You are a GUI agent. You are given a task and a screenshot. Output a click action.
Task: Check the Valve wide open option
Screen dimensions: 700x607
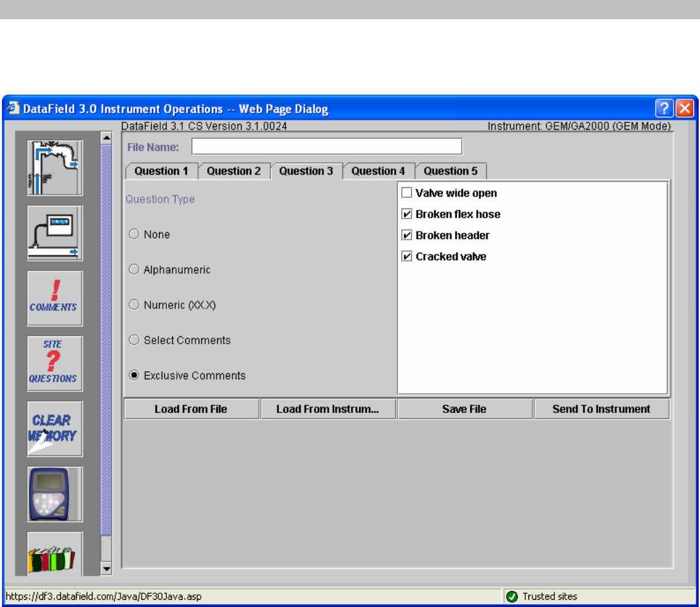pos(406,193)
